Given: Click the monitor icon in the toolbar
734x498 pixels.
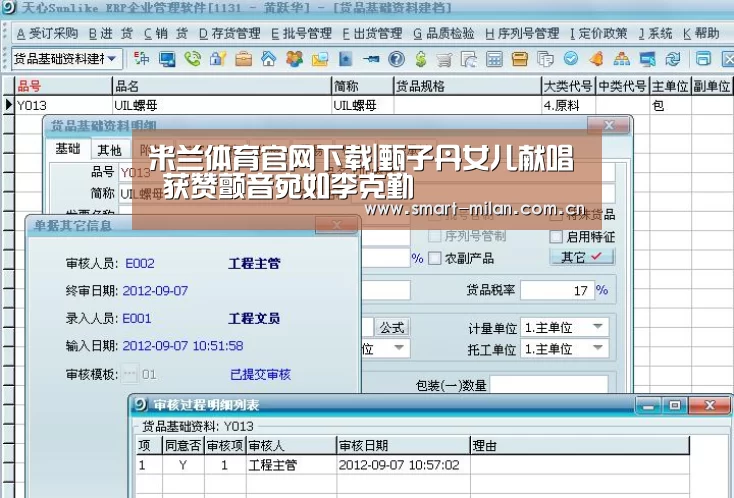Looking at the screenshot, I should 167,59.
